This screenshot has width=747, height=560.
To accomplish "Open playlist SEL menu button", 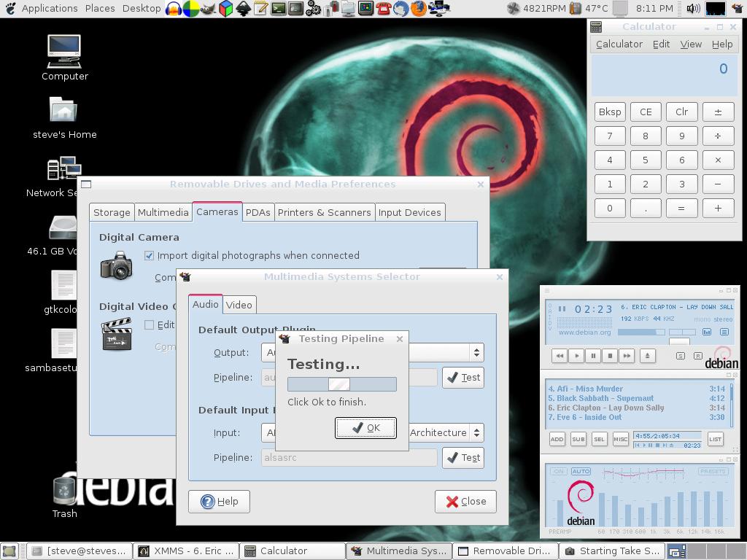I will click(600, 439).
